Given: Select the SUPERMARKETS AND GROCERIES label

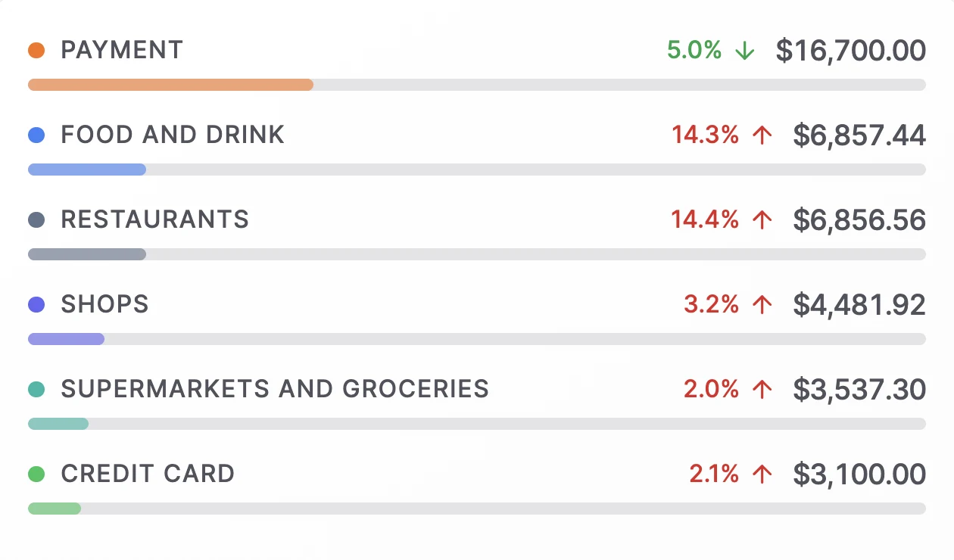Looking at the screenshot, I should [x=276, y=389].
